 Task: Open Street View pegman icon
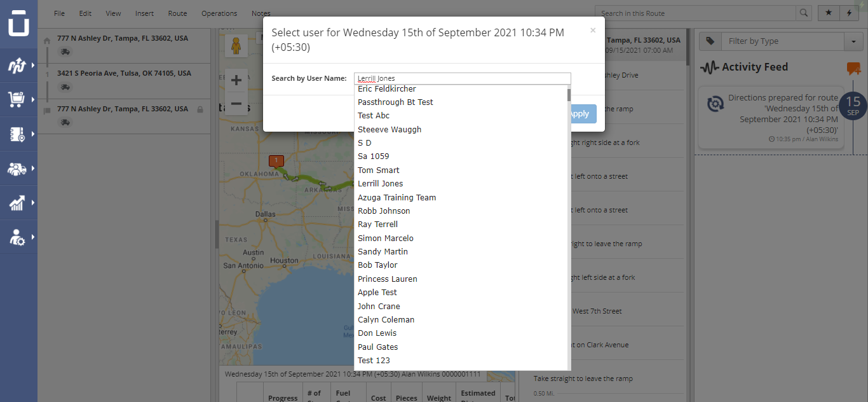(236, 46)
